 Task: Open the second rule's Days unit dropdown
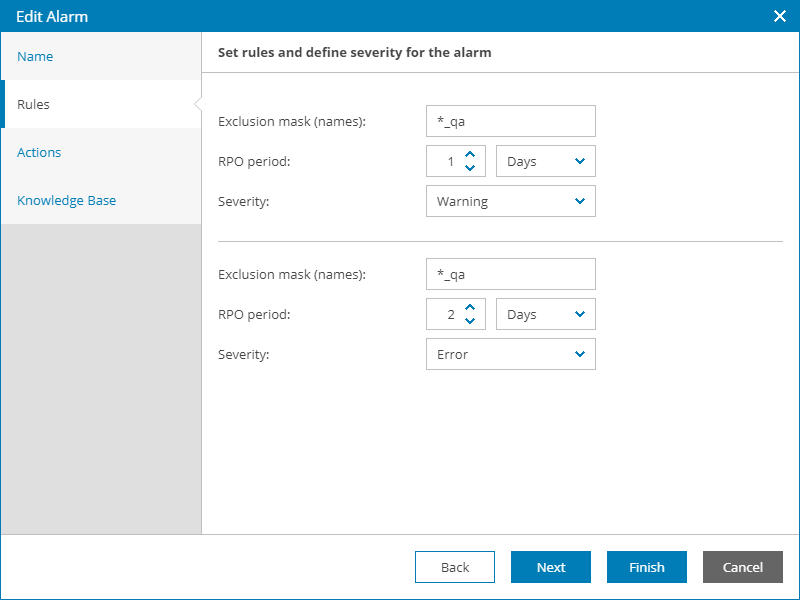tap(546, 314)
